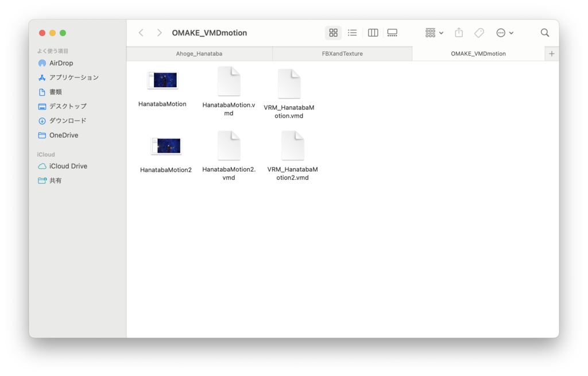Click the VRM_HanatabaMotion.vmd name label

click(289, 112)
